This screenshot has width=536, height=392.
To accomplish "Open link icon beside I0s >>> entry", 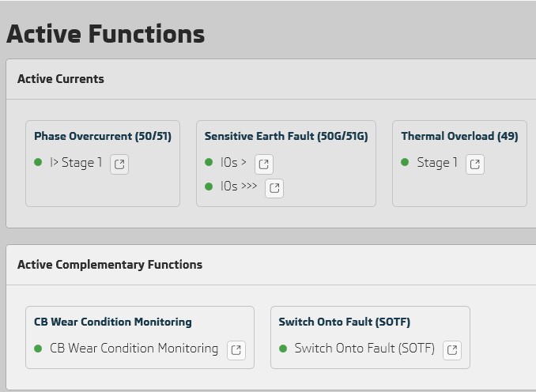I will pos(274,188).
